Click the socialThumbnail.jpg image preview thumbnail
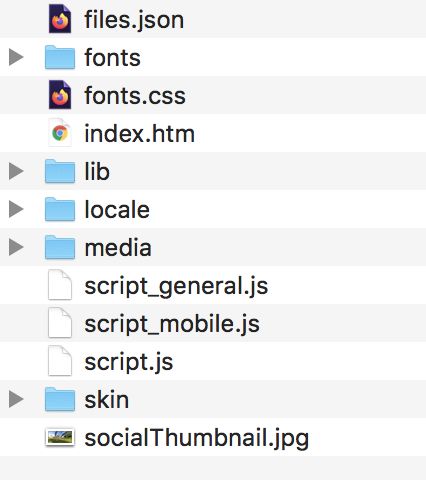 click(60, 437)
